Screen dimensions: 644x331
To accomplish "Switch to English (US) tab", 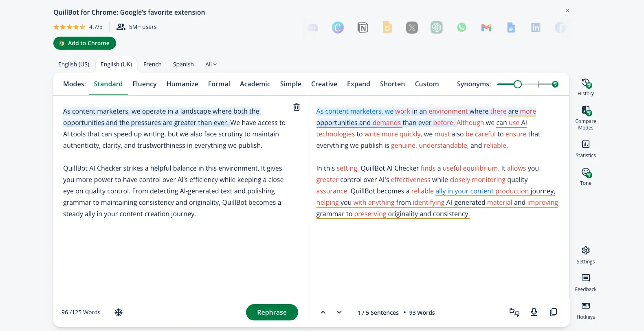I will pos(74,64).
